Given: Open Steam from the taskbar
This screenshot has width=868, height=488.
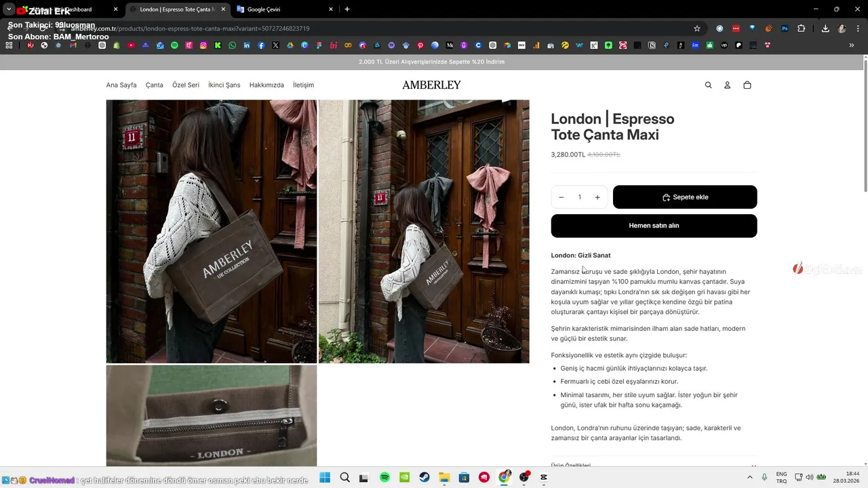Looking at the screenshot, I should [424, 477].
